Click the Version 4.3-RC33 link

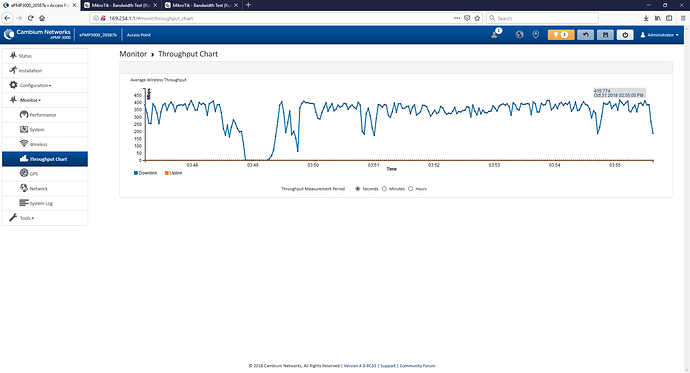[360, 366]
